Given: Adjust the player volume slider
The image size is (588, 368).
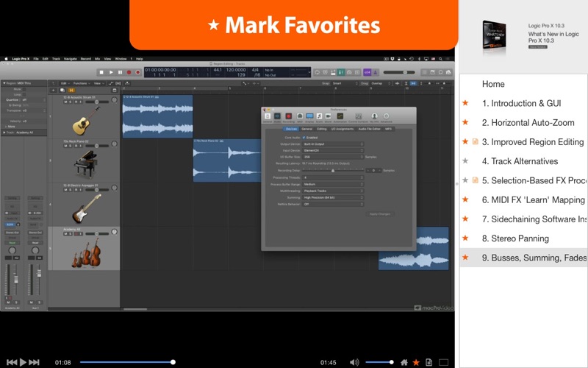Looking at the screenshot, I should tap(379, 362).
